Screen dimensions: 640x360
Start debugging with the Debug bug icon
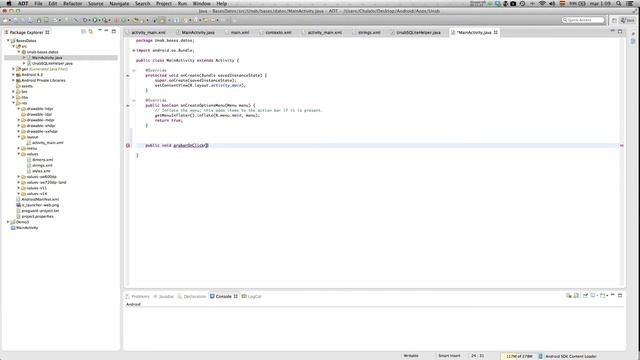pyautogui.click(x=85, y=20)
